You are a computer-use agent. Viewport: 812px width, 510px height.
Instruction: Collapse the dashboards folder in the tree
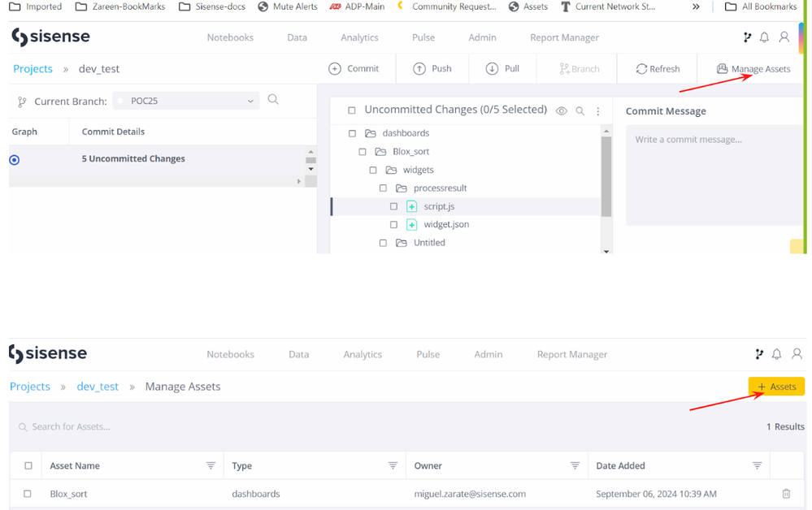371,133
